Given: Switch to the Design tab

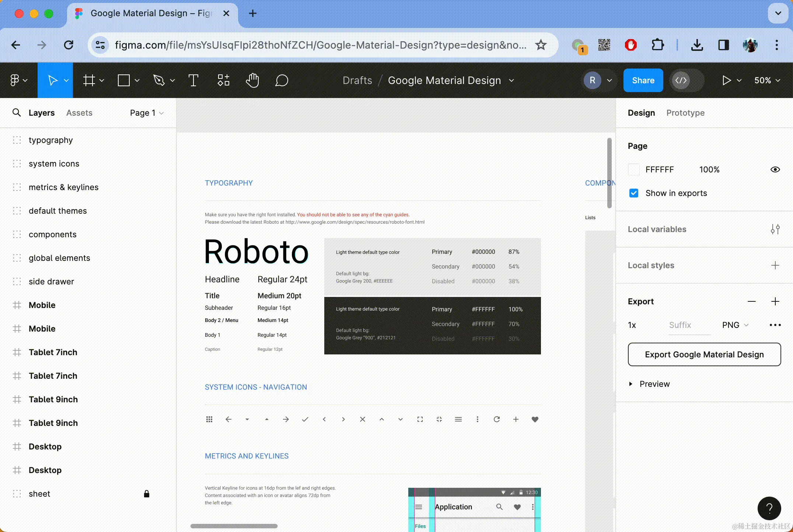Looking at the screenshot, I should pos(641,113).
